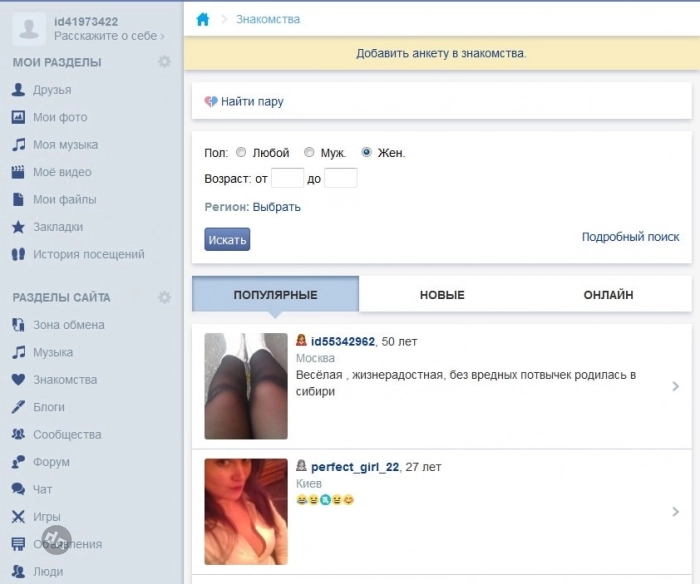Open Расскажите о себе profile prompt
This screenshot has width=700, height=584.
[109, 36]
